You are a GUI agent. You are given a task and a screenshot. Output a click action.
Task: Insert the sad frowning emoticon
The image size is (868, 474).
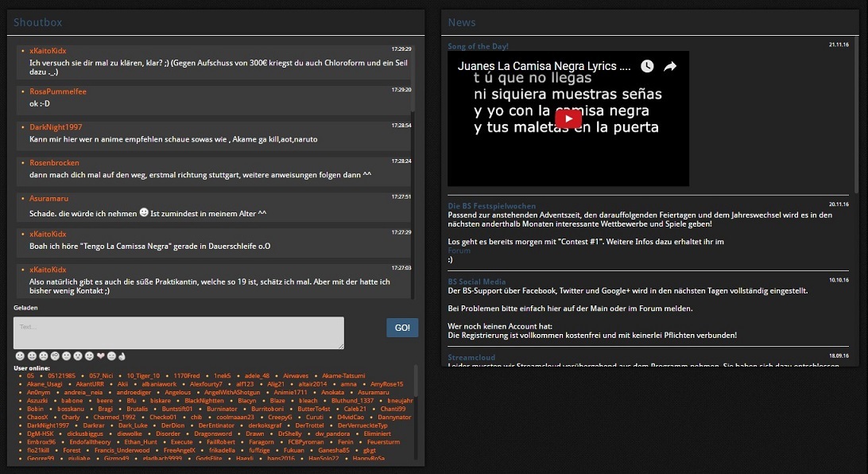pyautogui.click(x=43, y=356)
